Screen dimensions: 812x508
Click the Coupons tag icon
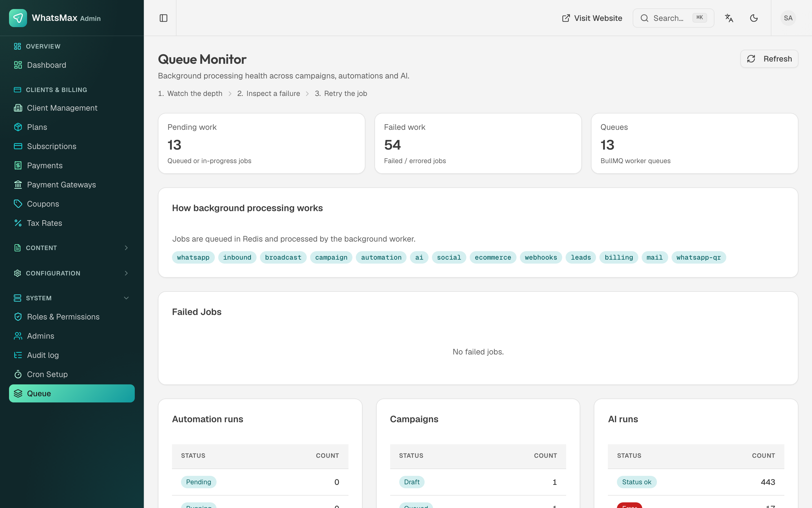point(18,203)
